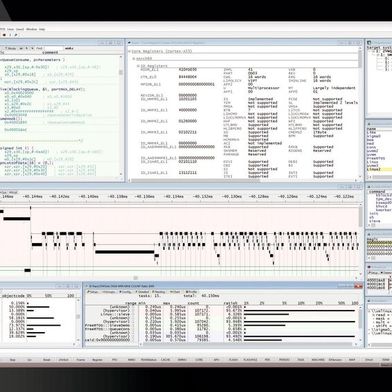Click the 'ratio%' column header

point(231,303)
